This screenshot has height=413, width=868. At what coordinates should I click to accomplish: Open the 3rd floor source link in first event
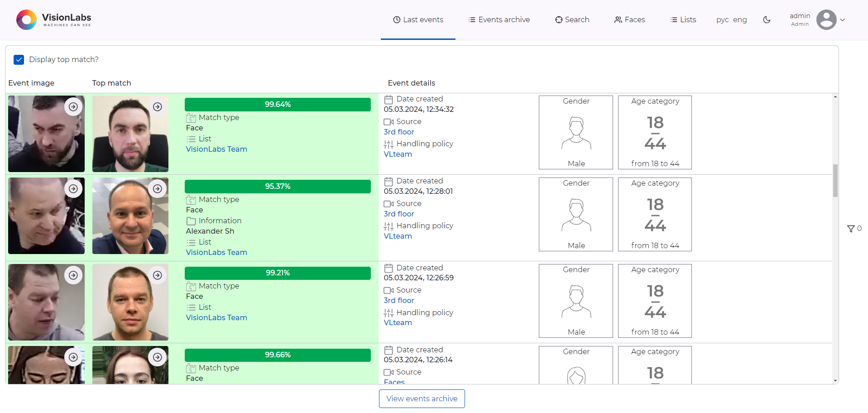click(x=398, y=132)
